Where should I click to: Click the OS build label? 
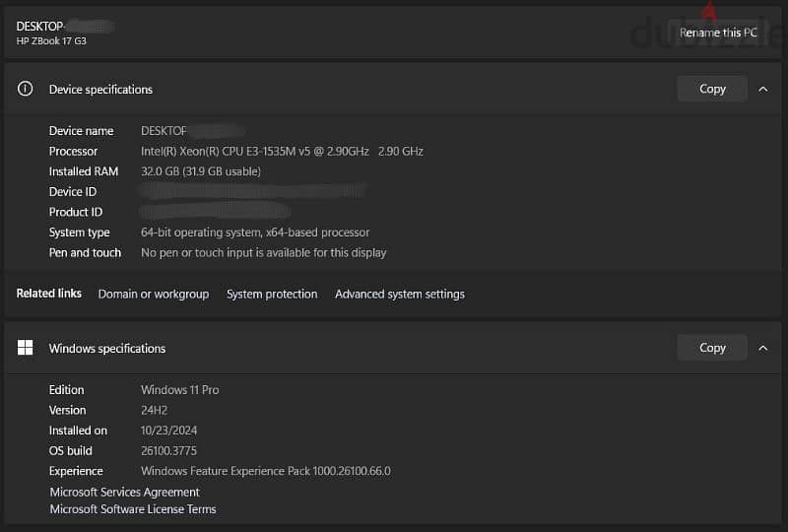point(70,450)
